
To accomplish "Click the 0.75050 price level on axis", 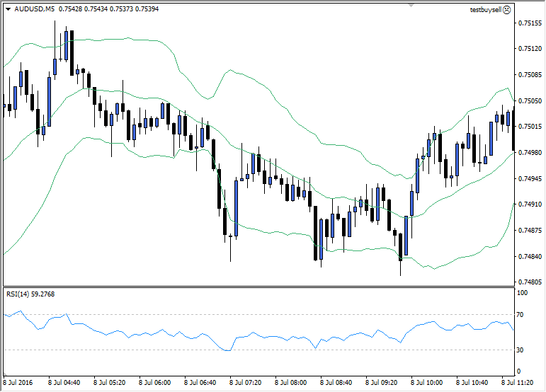I will point(529,101).
